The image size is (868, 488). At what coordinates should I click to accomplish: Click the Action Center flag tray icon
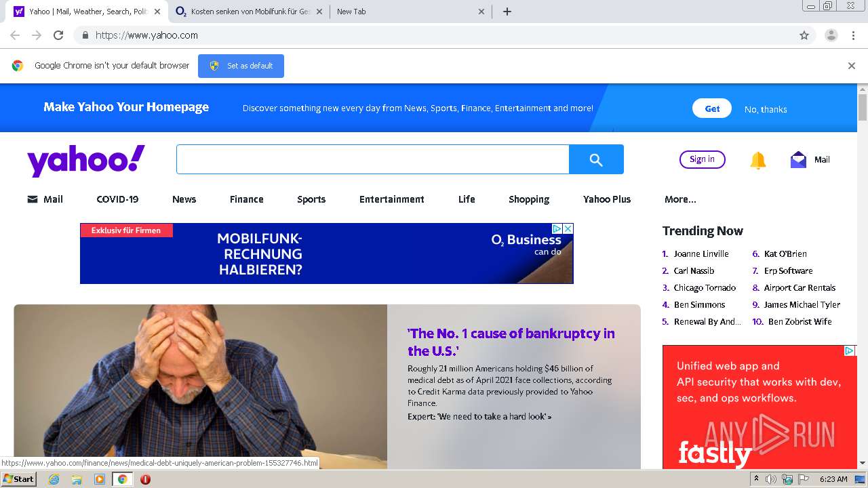[804, 479]
